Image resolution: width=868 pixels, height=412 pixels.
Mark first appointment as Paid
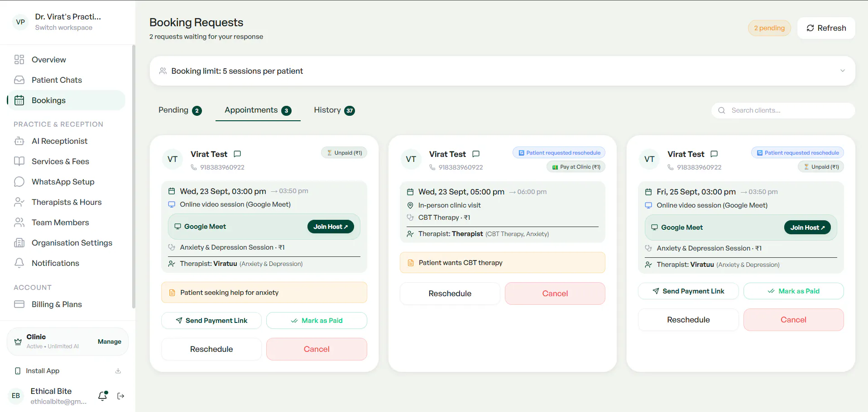[317, 321]
